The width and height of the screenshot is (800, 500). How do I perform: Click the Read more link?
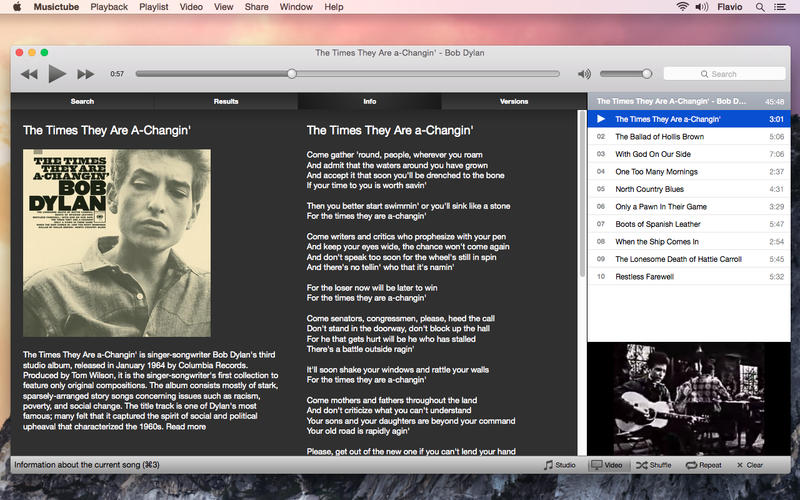(186, 426)
